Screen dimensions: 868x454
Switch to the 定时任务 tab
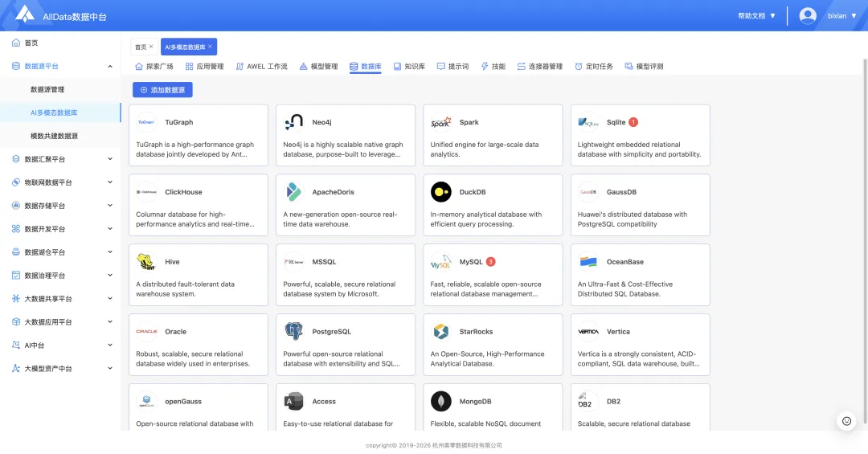click(593, 67)
